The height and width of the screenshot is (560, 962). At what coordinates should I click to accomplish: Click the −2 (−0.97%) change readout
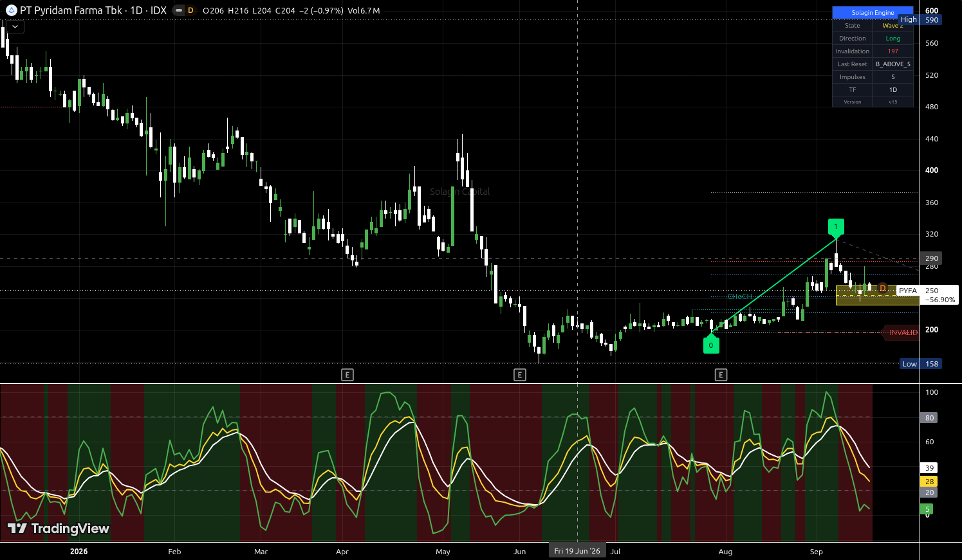coord(321,11)
